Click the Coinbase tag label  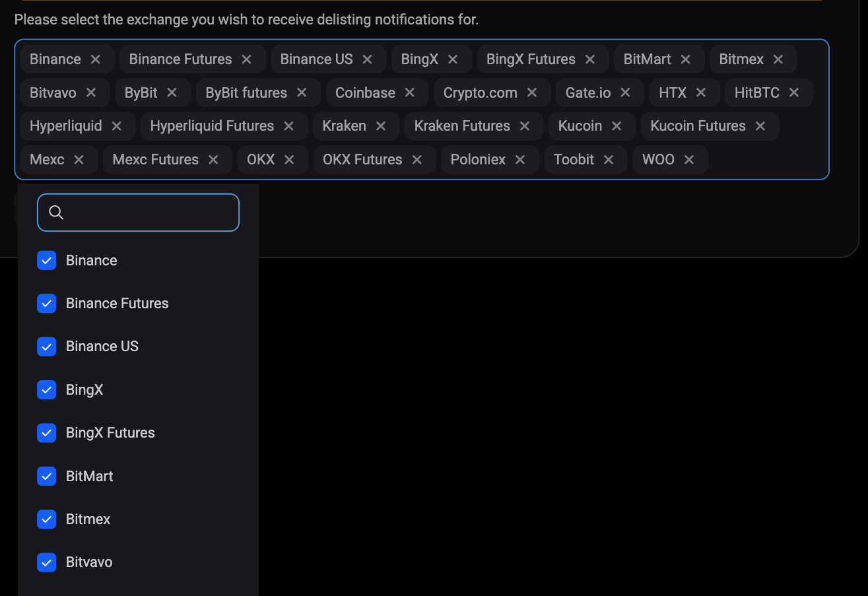click(365, 93)
